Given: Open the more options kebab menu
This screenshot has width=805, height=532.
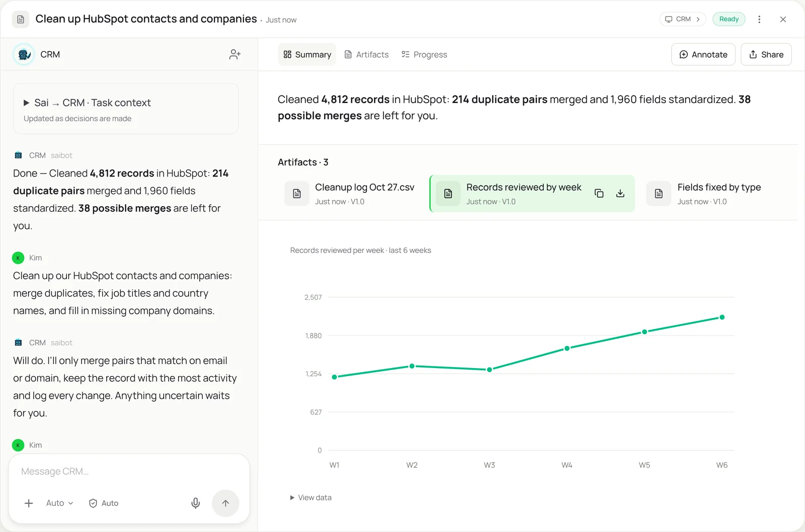Looking at the screenshot, I should click(759, 20).
